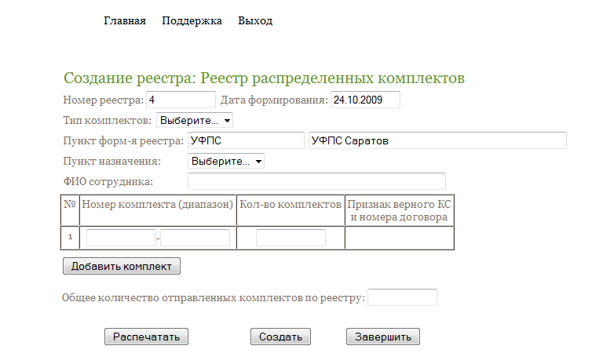Screen dimensions: 603x364
Task: Open the Пункт назначения dropdown
Action: pyautogui.click(x=226, y=161)
